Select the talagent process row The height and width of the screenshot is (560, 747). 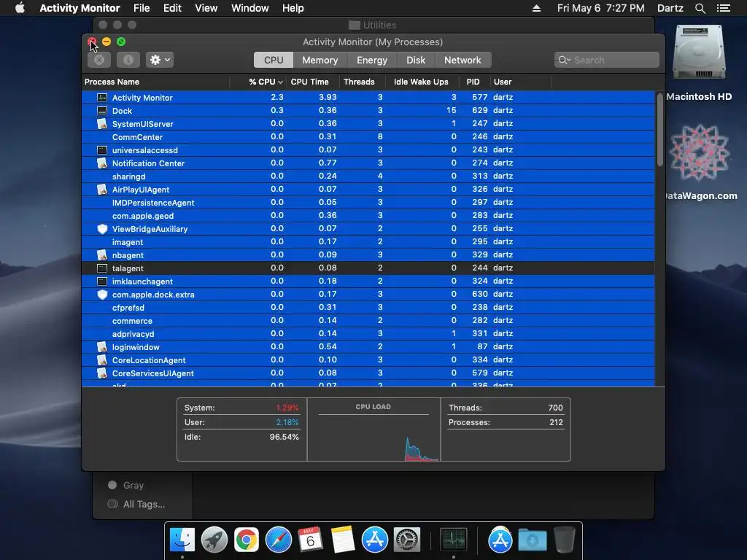coord(368,268)
